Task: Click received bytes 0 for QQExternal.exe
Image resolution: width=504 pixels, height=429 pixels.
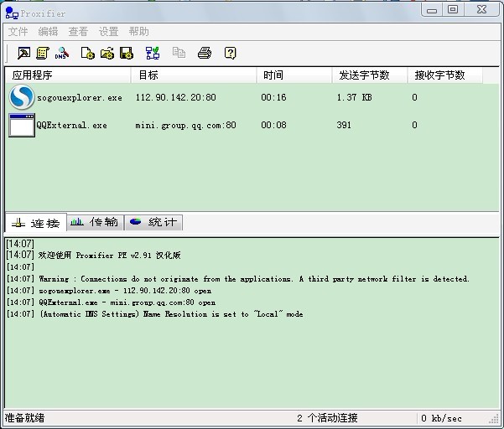Action: [x=414, y=125]
